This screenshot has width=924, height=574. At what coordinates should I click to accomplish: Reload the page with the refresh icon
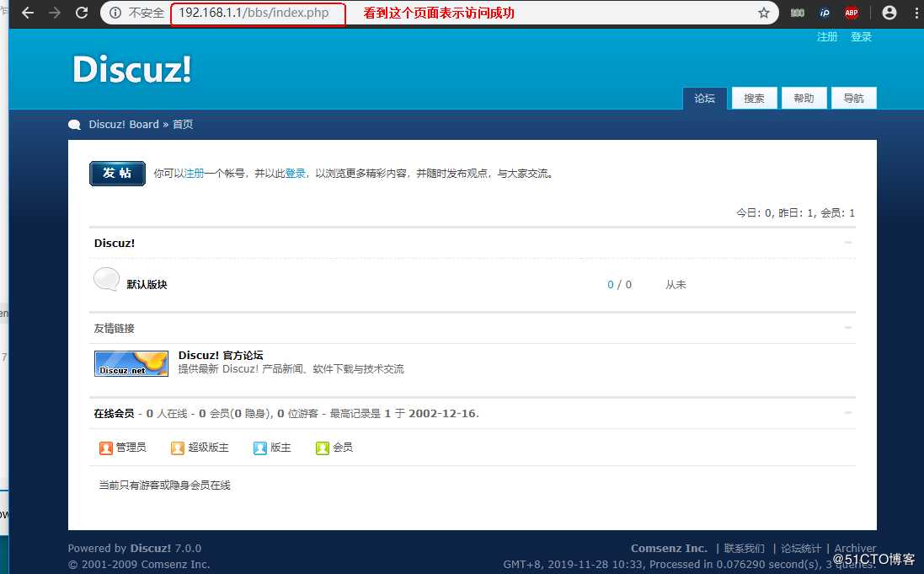tap(82, 13)
